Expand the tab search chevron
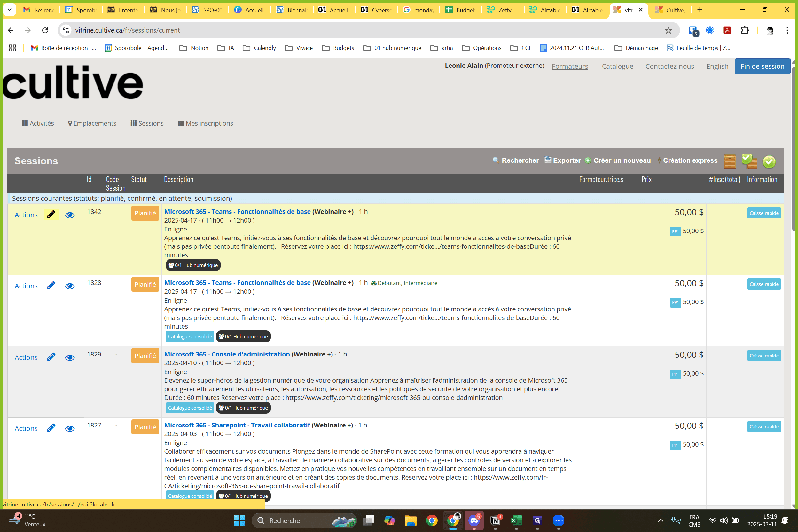Screen dimensions: 798x532 tap(10, 10)
